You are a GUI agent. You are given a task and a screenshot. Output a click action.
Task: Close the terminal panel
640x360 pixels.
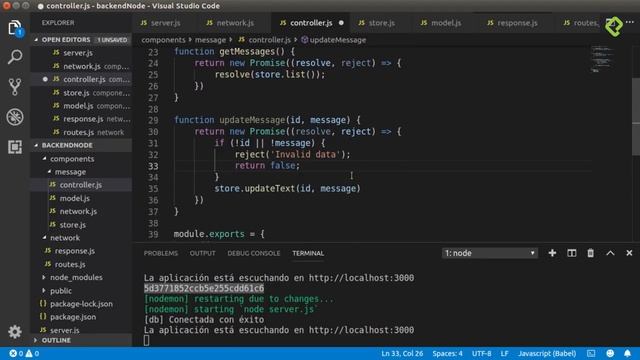tap(629, 253)
